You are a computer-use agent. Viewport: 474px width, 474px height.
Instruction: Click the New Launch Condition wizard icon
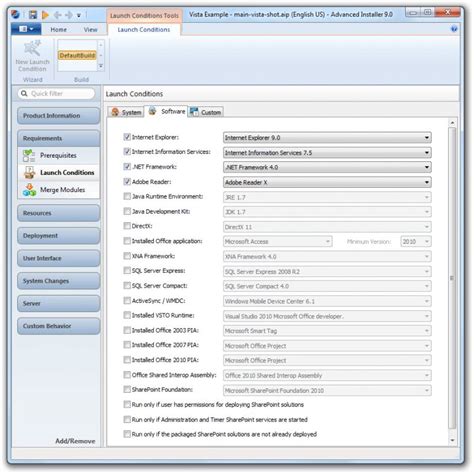pos(32,49)
